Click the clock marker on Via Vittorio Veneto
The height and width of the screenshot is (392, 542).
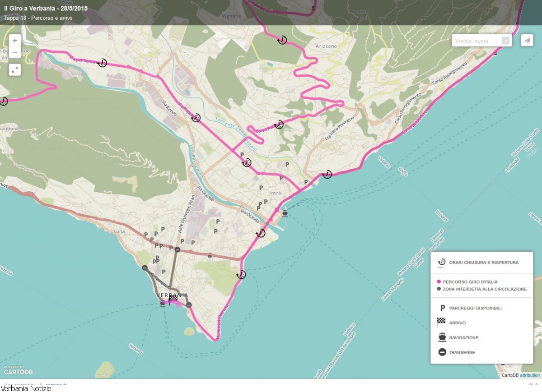(241, 274)
